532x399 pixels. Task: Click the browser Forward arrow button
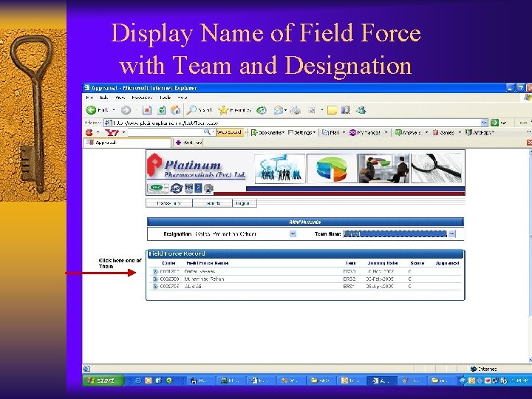point(126,110)
